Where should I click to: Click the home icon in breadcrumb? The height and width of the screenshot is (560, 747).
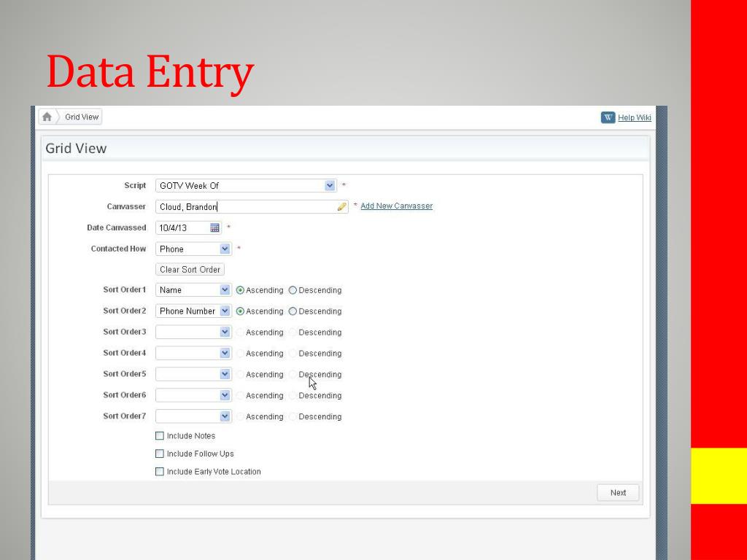pos(47,117)
